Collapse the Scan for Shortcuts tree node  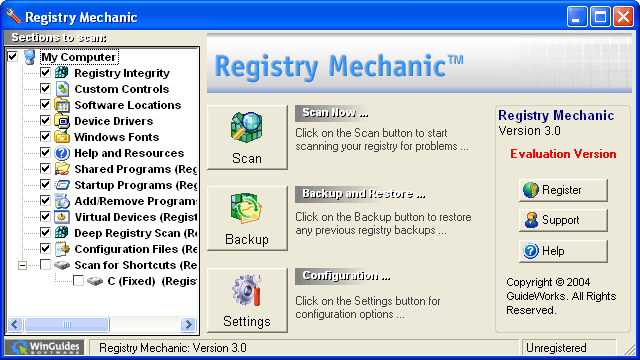[22, 265]
